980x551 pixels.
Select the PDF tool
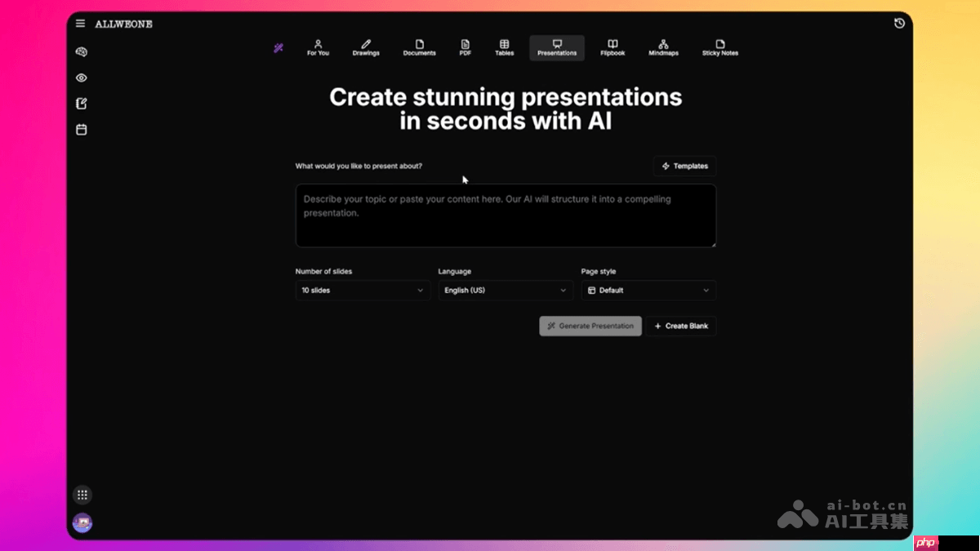[x=465, y=47]
